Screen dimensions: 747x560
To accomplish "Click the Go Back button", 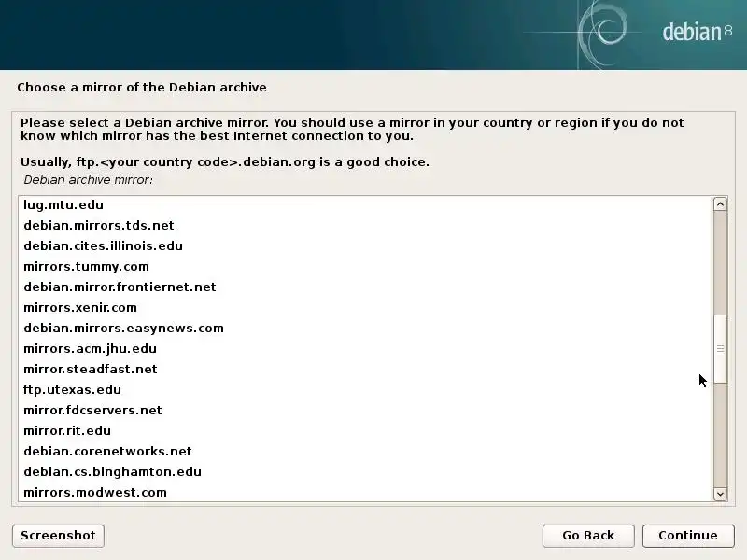I will pos(588,536).
